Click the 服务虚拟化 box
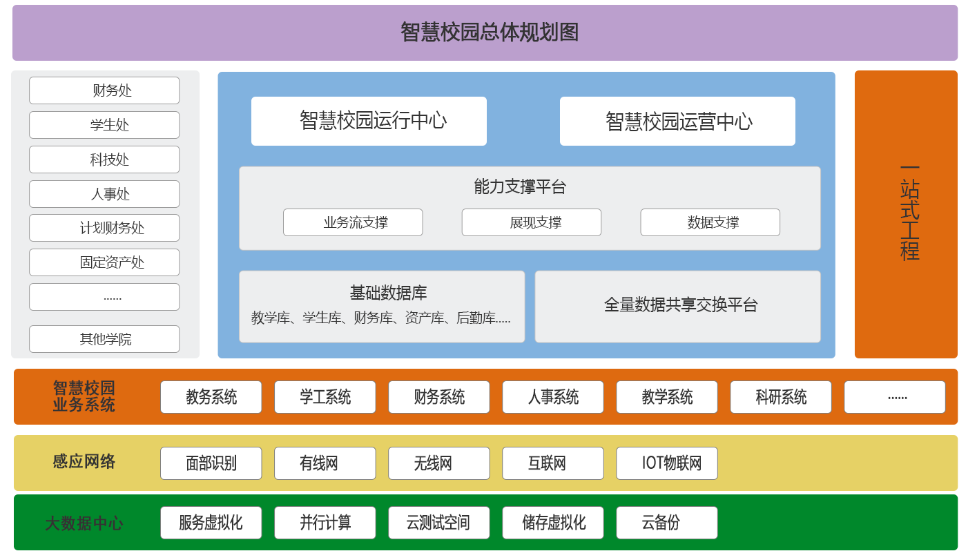This screenshot has width=977, height=560. [211, 523]
